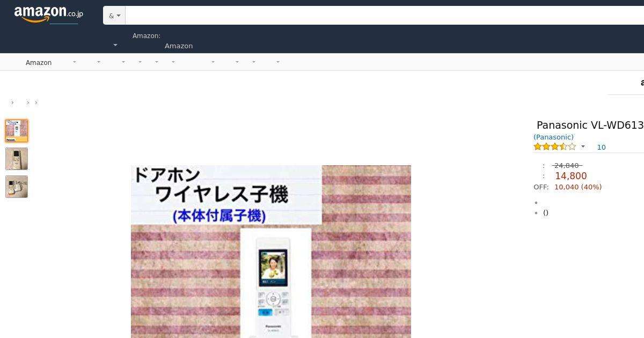Viewport: 644px width, 338px height.
Task: Select the third thumbnail showing handset with accessories
Action: tap(17, 187)
